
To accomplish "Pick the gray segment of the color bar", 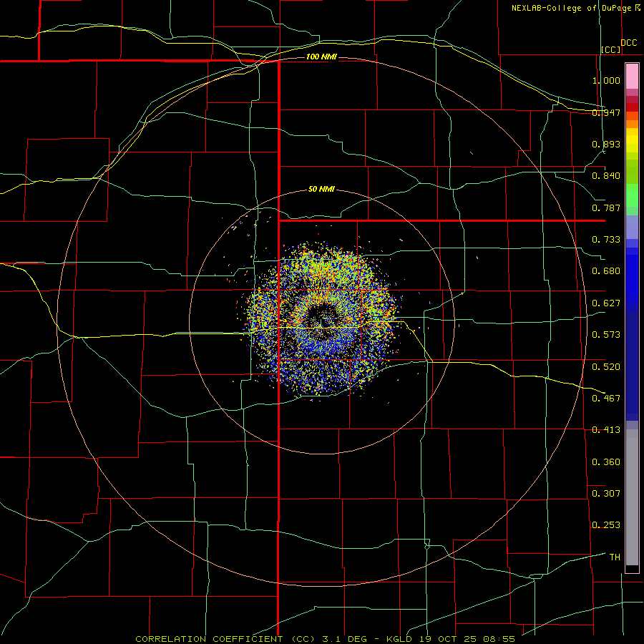I will click(x=632, y=497).
